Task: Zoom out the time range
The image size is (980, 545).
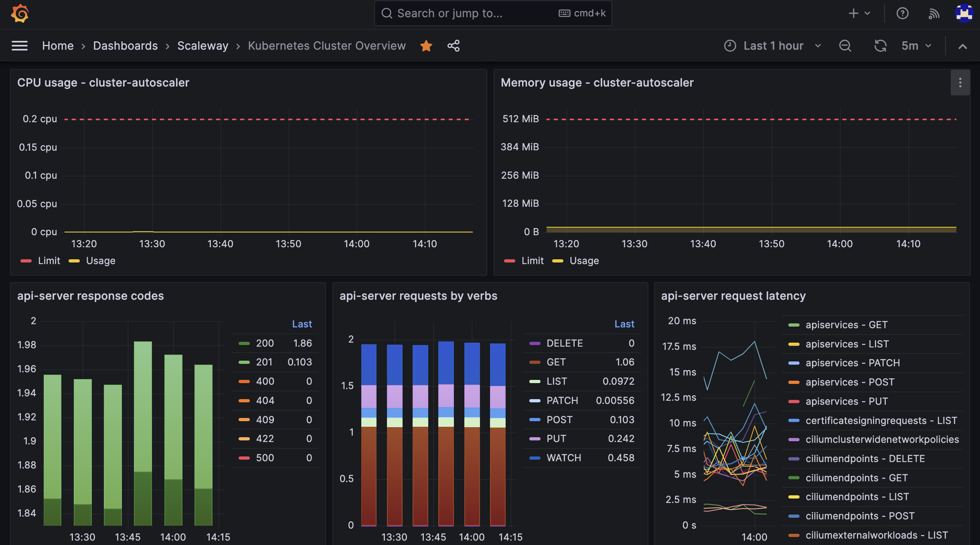Action: point(845,46)
